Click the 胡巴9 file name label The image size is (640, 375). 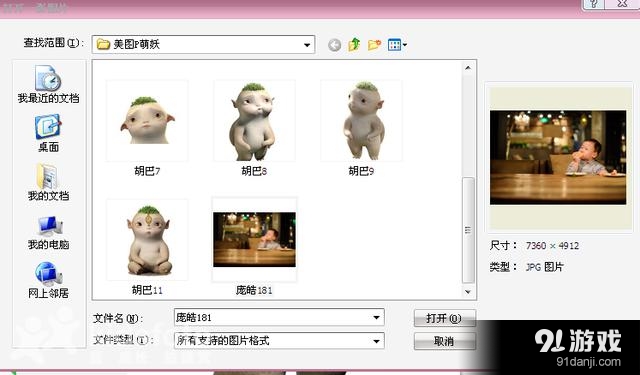pyautogui.click(x=361, y=171)
